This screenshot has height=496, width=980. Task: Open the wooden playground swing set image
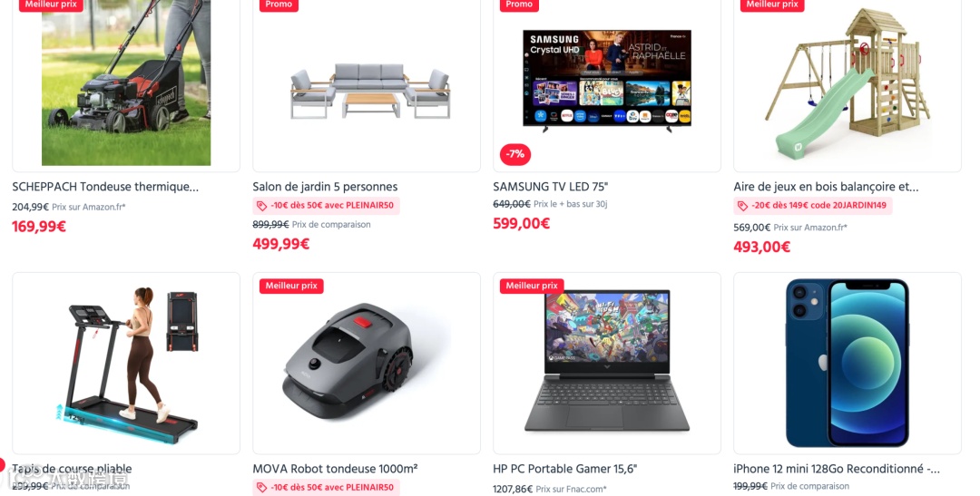[x=848, y=83]
